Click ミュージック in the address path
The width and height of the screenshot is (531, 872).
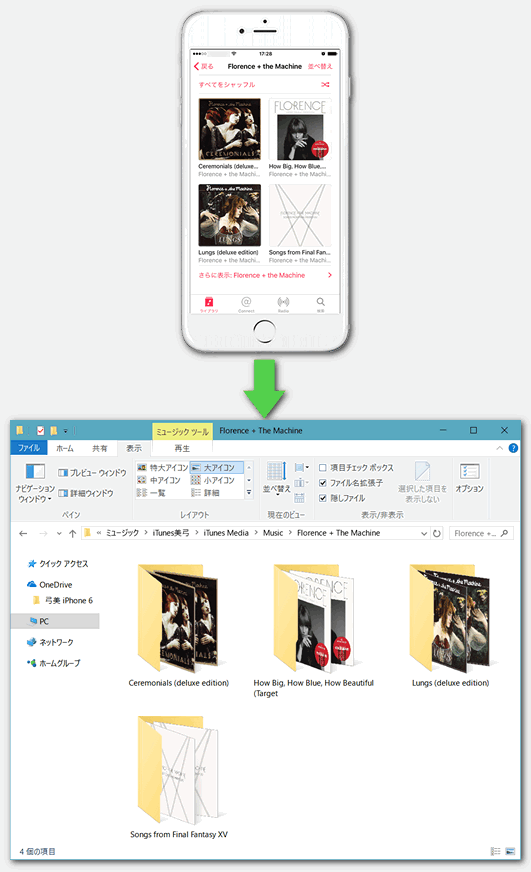click(122, 533)
